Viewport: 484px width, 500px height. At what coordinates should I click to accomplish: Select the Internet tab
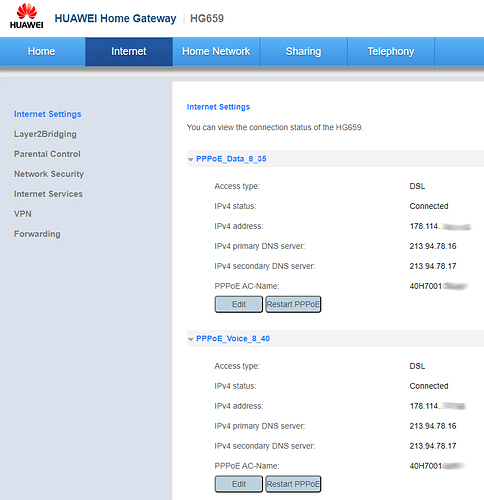coord(129,51)
